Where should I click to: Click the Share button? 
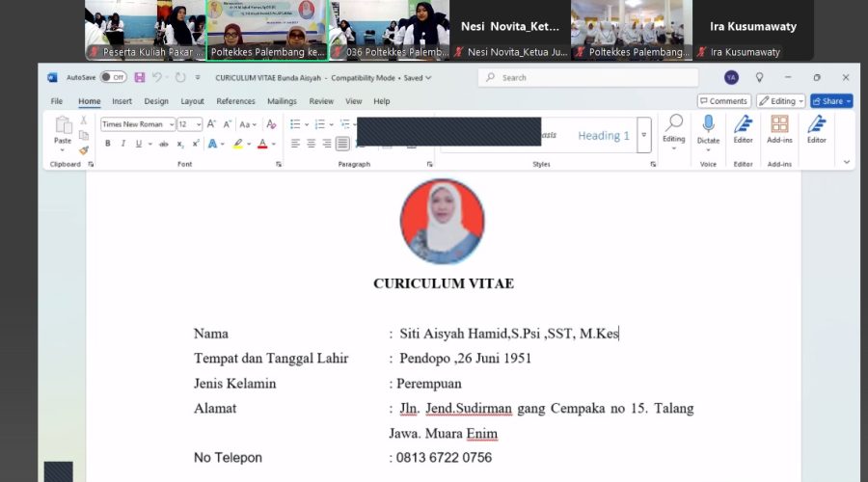click(830, 101)
